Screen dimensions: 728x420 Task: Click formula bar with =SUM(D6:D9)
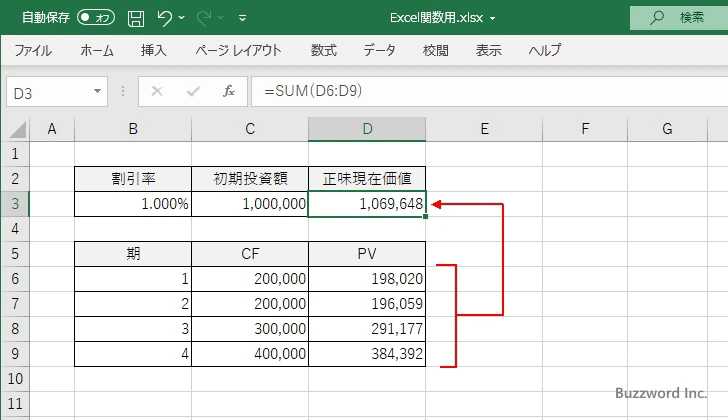point(490,91)
